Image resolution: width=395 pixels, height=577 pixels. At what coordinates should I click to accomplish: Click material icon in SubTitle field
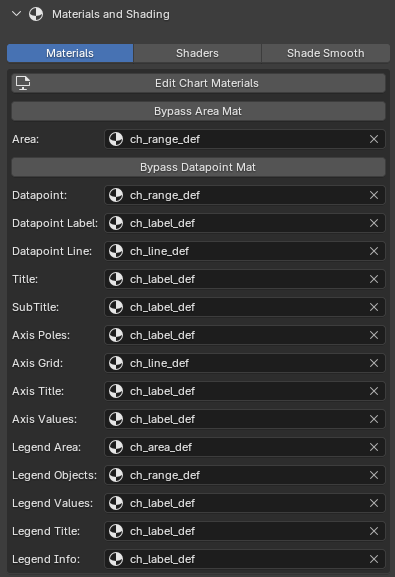point(116,307)
